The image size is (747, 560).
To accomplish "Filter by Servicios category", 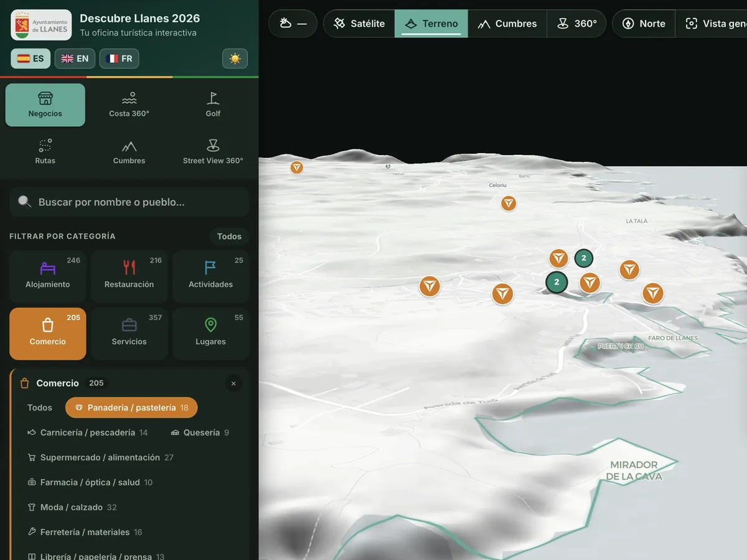I will [129, 334].
